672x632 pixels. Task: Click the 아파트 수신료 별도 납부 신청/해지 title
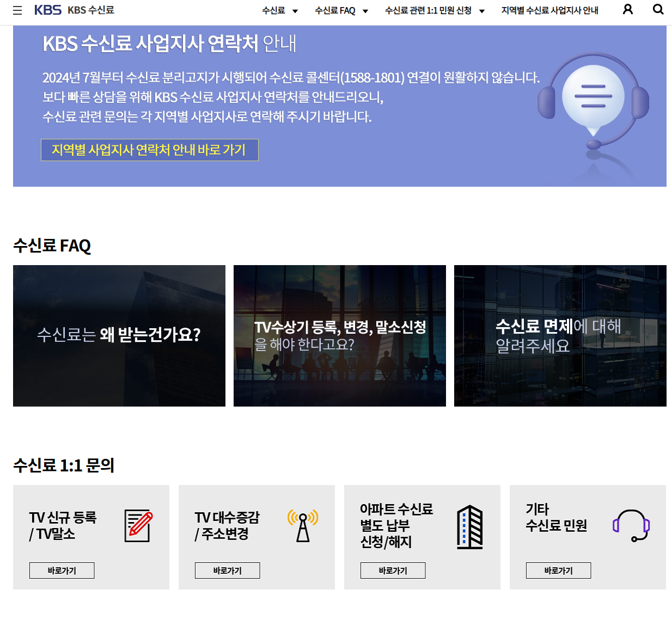click(396, 525)
